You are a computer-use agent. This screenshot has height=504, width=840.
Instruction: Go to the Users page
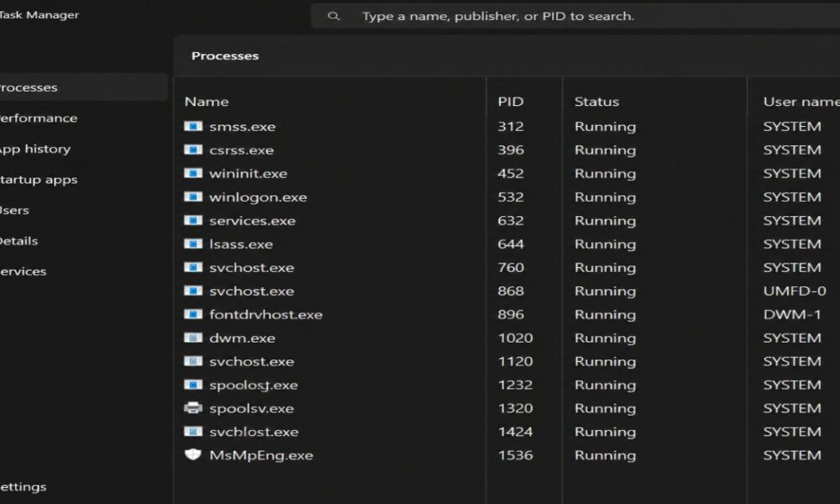14,210
